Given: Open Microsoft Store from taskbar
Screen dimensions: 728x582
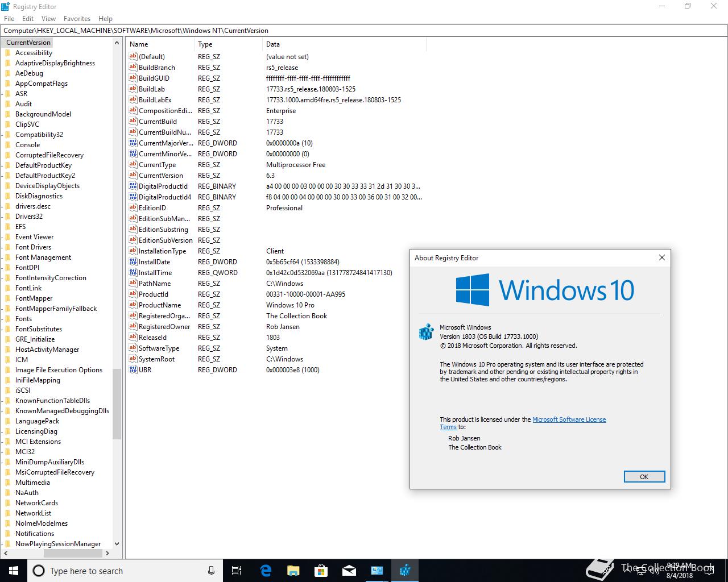Looking at the screenshot, I should (321, 571).
